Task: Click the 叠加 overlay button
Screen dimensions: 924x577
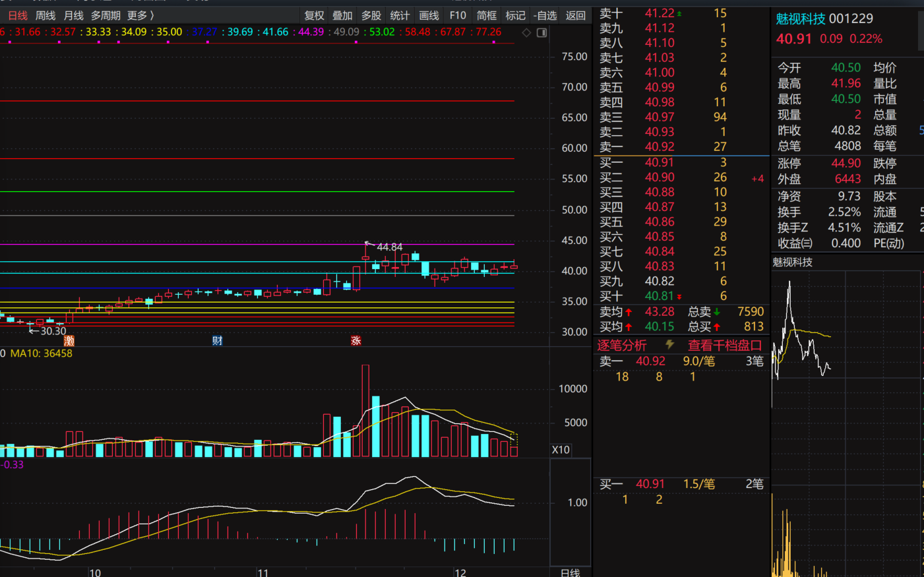Action: [342, 15]
